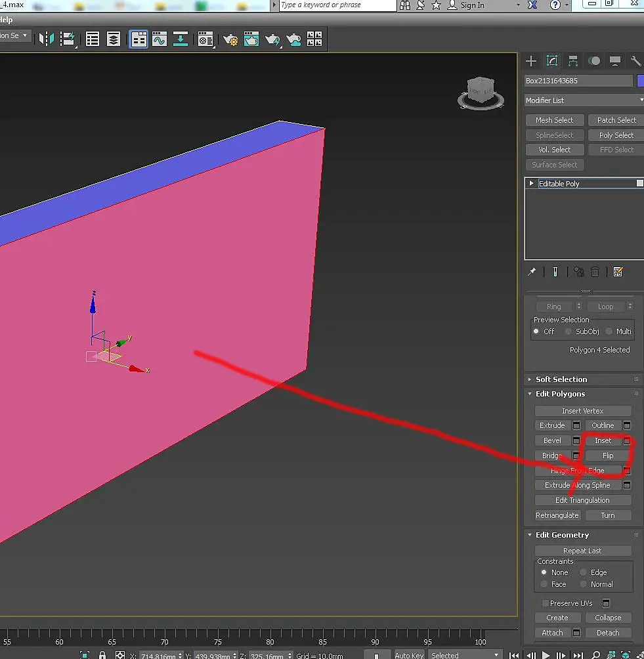Image resolution: width=644 pixels, height=659 pixels.
Task: Click the Pin Stack icon
Action: (x=532, y=272)
